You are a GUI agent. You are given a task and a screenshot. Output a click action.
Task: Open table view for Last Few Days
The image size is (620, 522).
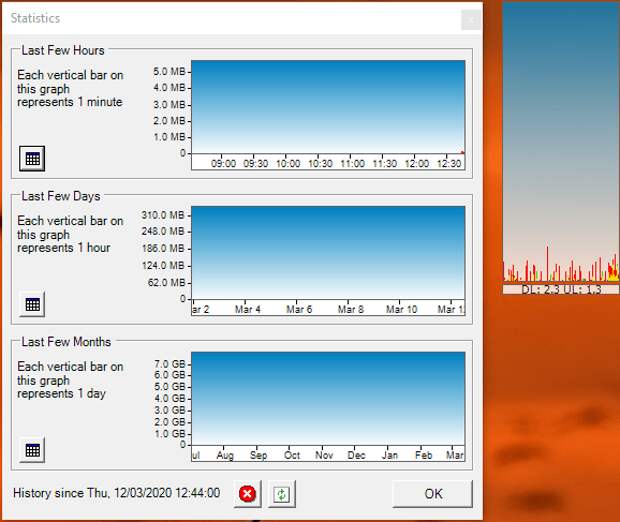click(32, 304)
